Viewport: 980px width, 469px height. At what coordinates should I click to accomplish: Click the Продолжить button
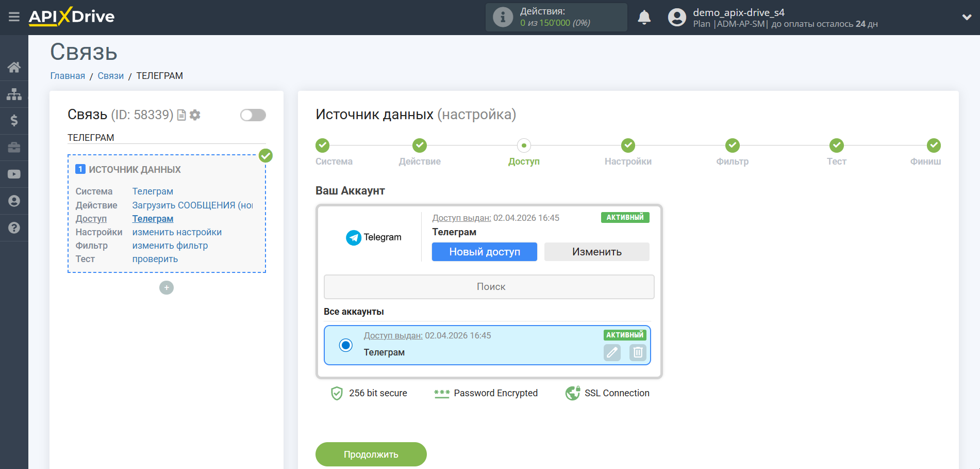coord(371,454)
